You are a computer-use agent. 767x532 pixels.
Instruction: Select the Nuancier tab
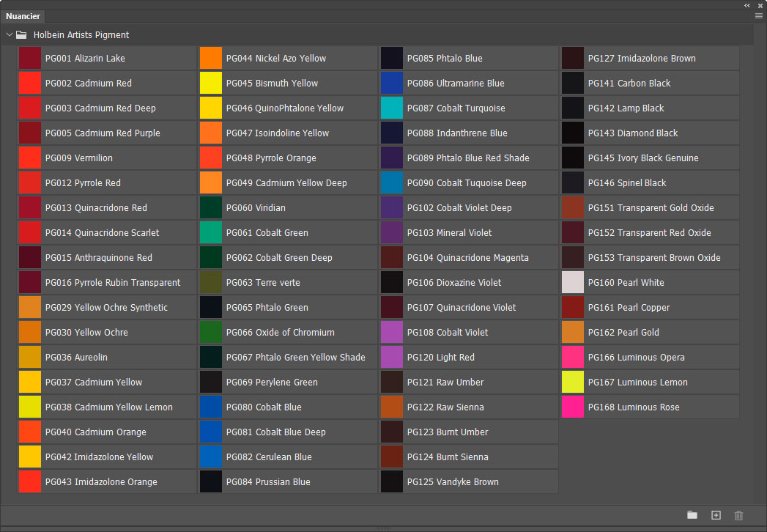click(23, 16)
